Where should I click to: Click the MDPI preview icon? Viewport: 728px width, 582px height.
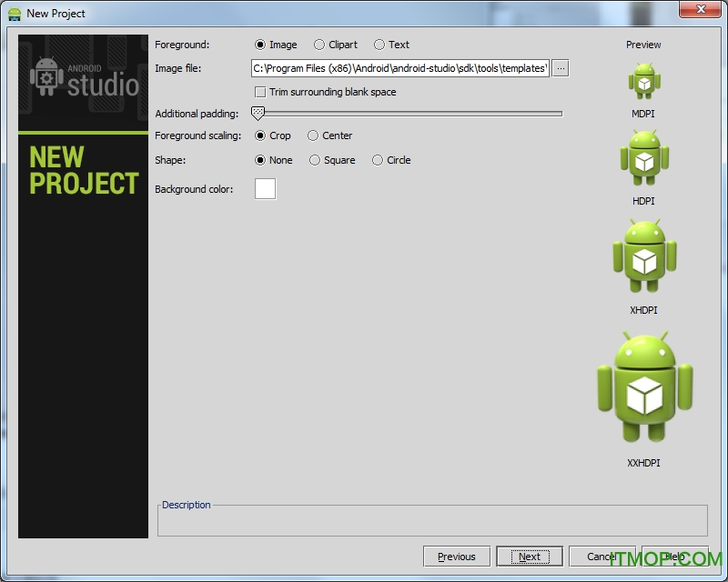pyautogui.click(x=644, y=82)
